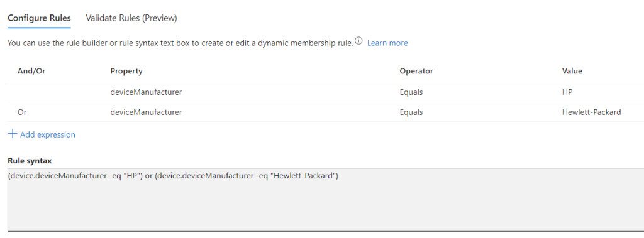Click the Value column header

[x=572, y=71]
